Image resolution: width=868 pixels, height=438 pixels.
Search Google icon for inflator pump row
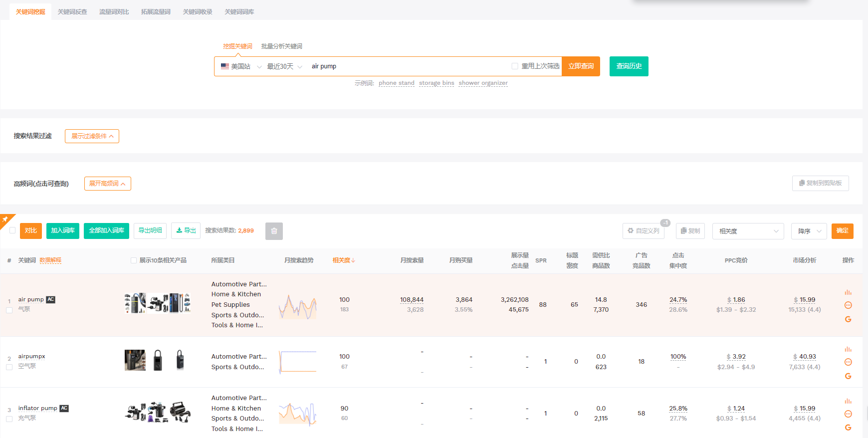pos(848,428)
